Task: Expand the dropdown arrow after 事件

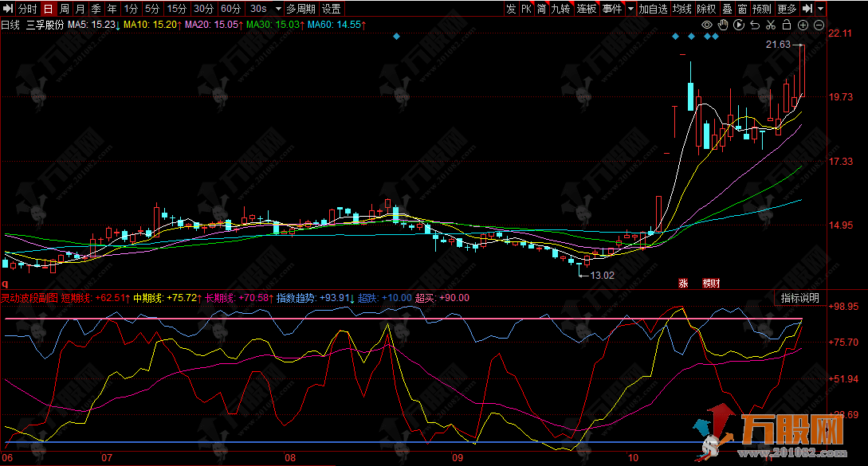Action: coord(630,9)
